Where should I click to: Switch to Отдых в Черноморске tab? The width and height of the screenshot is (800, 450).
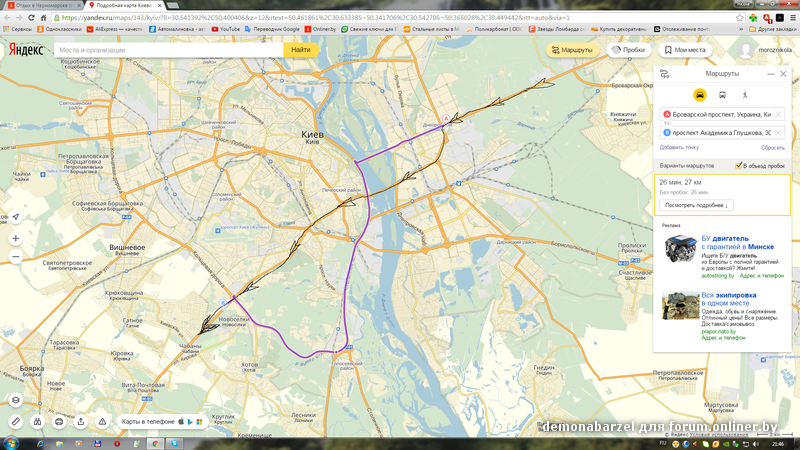(43, 5)
